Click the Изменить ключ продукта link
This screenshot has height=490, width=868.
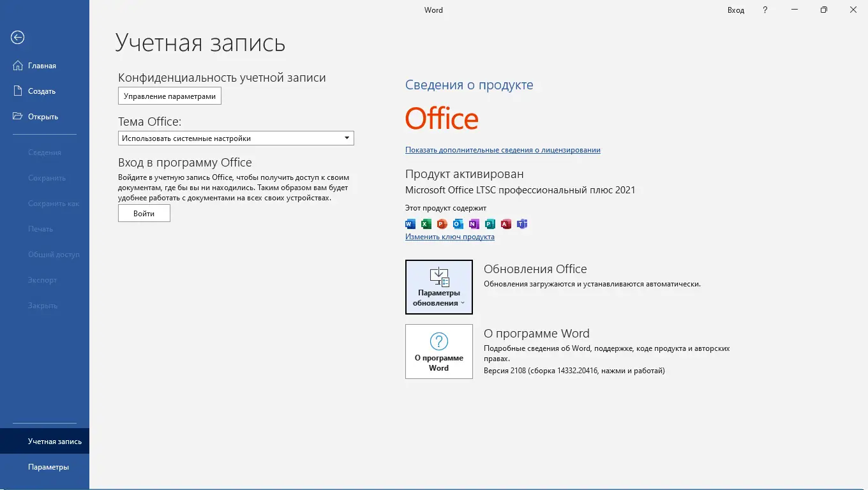pos(450,237)
